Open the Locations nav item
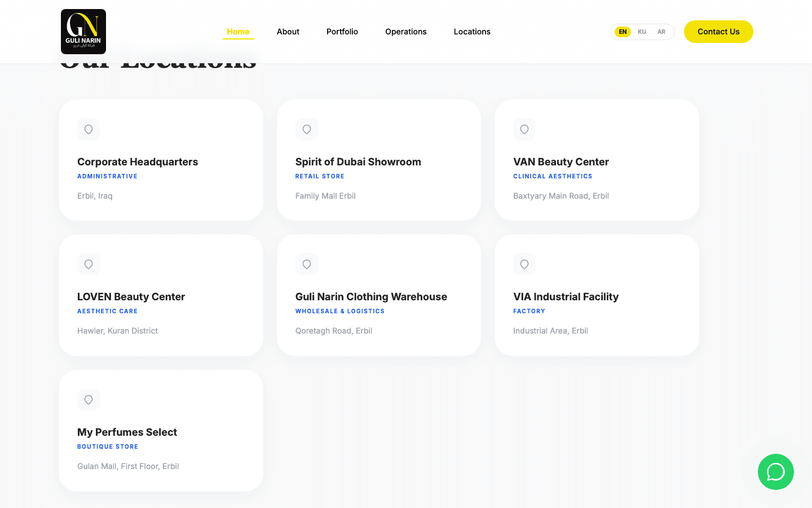Screen dimensions: 812x508 pos(472,32)
